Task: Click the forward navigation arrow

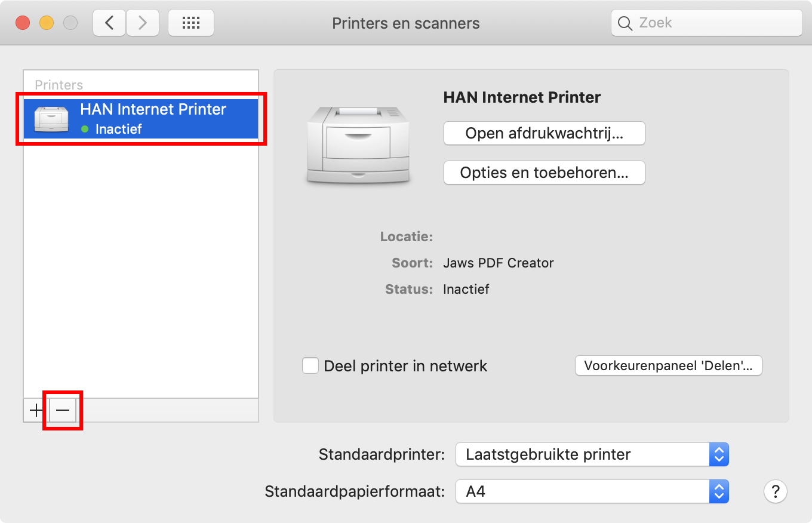Action: tap(143, 22)
